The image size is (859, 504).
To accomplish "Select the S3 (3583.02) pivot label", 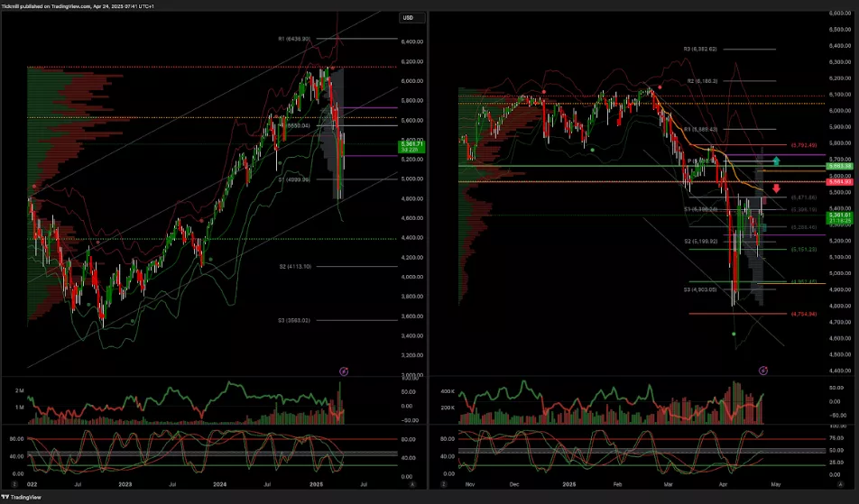I will 293,320.
